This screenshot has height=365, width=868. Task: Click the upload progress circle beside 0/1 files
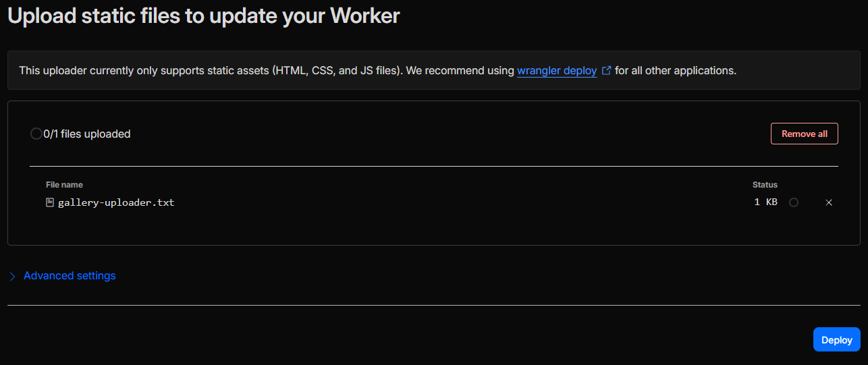[36, 134]
